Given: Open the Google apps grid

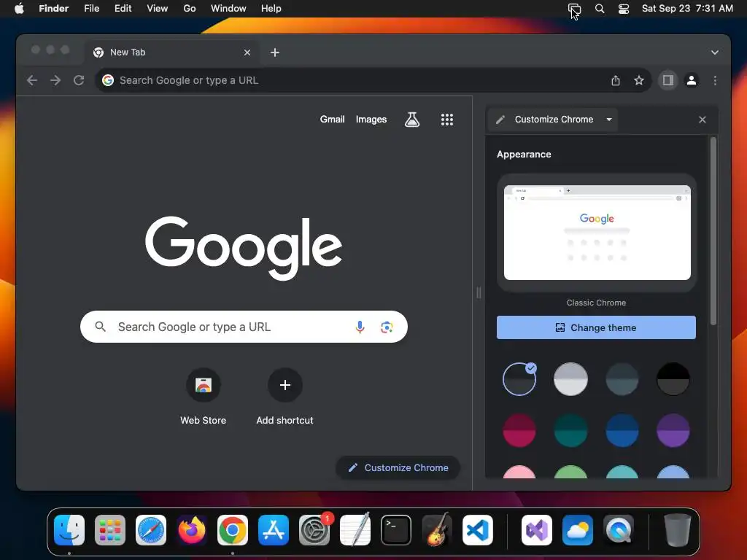Looking at the screenshot, I should (x=447, y=120).
